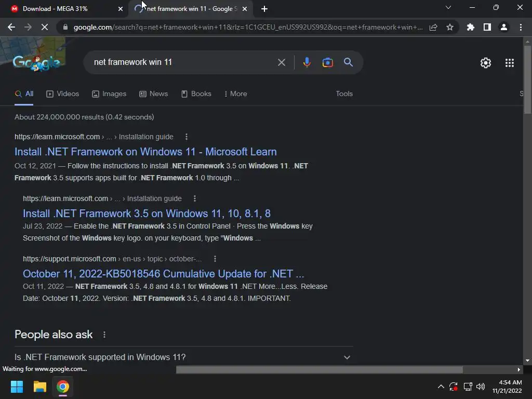Viewport: 532px width, 399px height.
Task: Click the horizontal scrollbar thumb
Action: [320, 369]
